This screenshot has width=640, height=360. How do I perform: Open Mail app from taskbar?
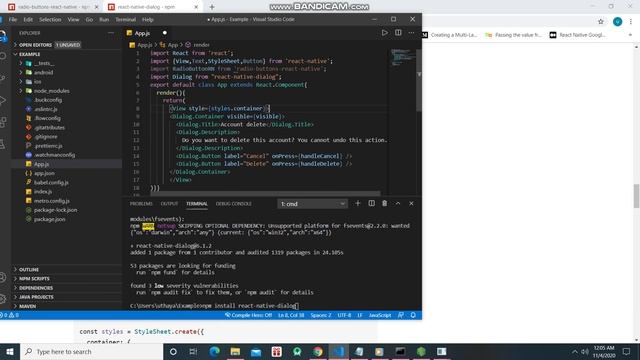coord(256,351)
